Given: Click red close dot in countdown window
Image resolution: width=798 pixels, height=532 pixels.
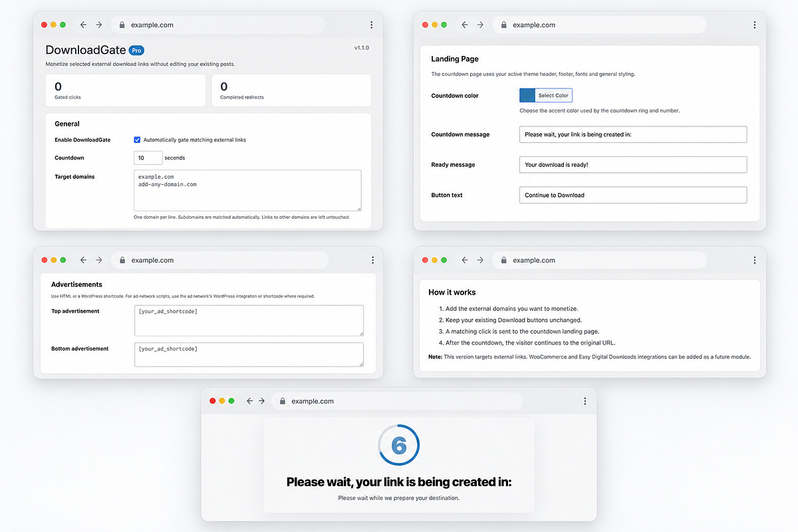Looking at the screenshot, I should click(x=213, y=401).
